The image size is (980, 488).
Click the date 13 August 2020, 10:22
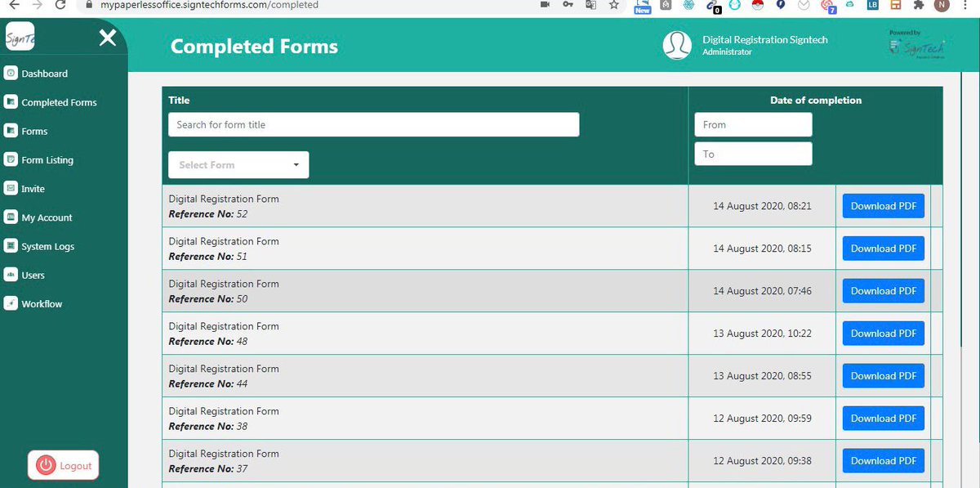click(x=762, y=334)
